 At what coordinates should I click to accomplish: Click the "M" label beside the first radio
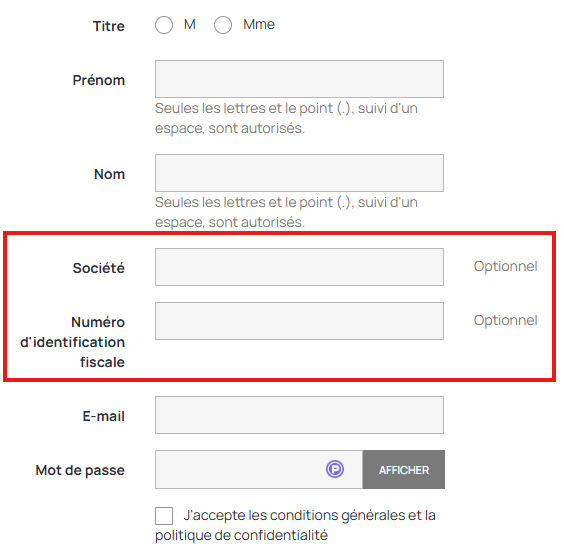(x=190, y=24)
